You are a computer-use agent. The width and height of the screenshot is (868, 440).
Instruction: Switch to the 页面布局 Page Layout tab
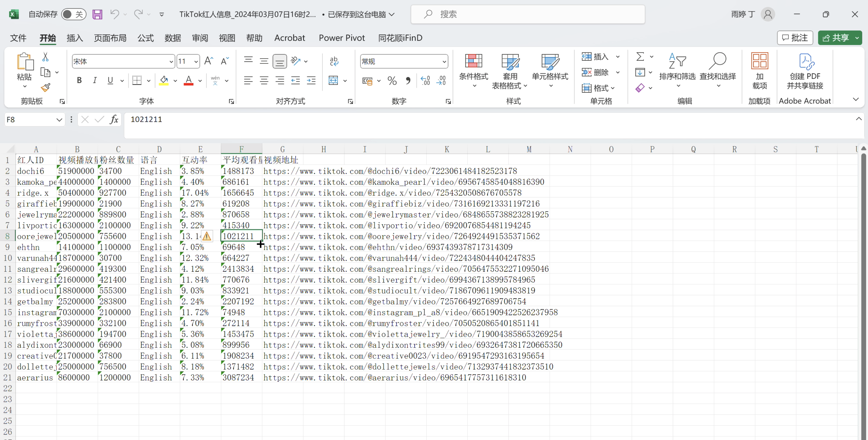(110, 38)
